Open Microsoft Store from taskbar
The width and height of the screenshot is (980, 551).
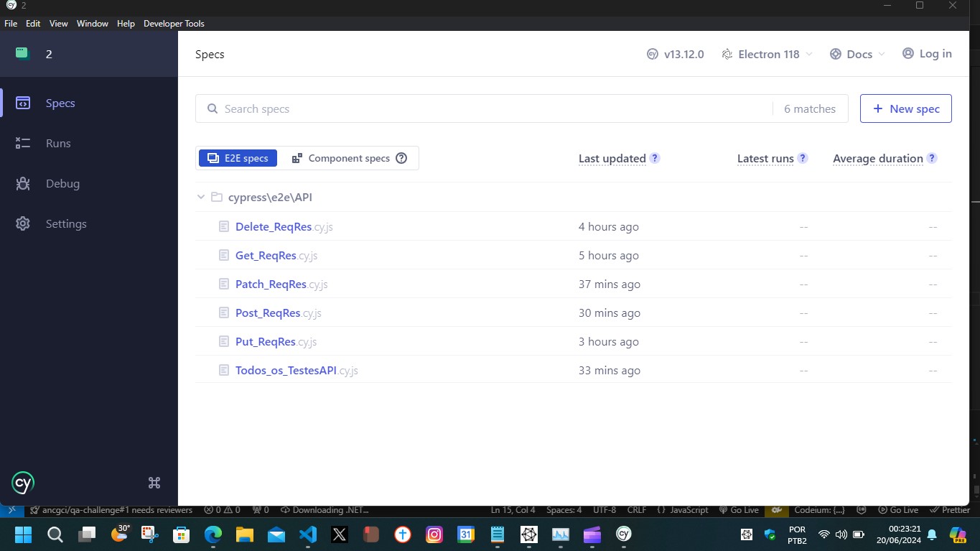182,534
